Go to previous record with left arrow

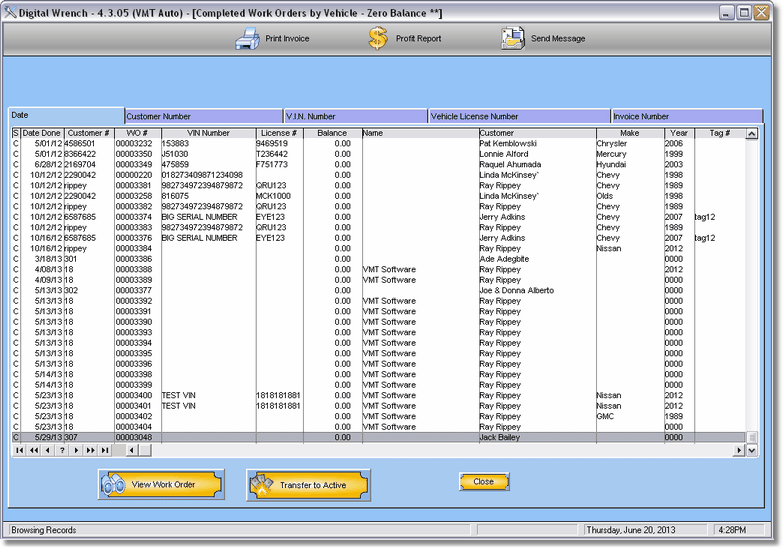[47, 450]
